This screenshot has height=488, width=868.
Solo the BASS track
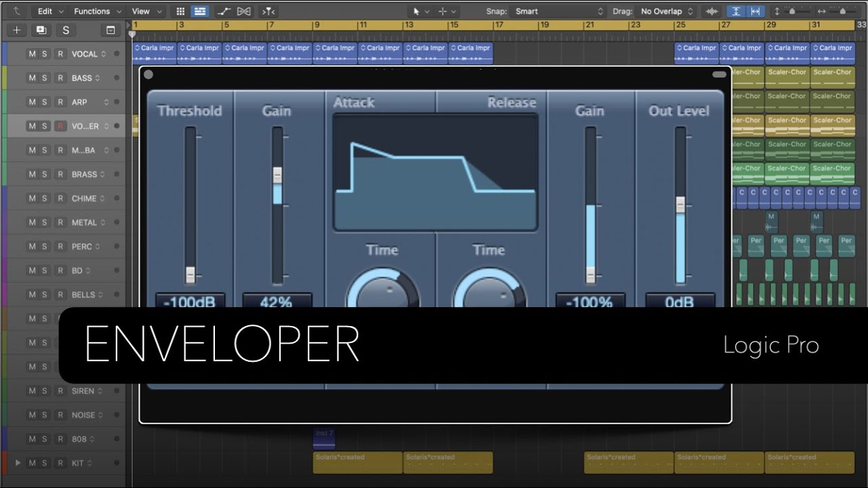(x=45, y=78)
